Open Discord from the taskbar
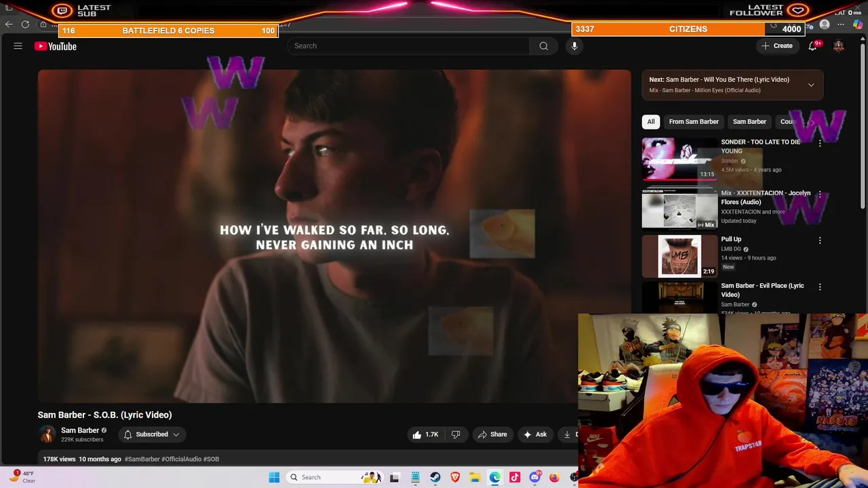The image size is (868, 488). click(534, 477)
